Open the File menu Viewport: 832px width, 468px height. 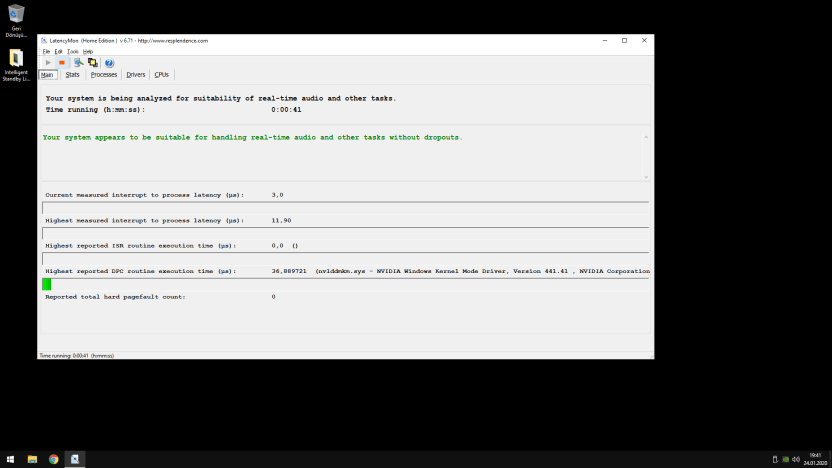coord(46,51)
